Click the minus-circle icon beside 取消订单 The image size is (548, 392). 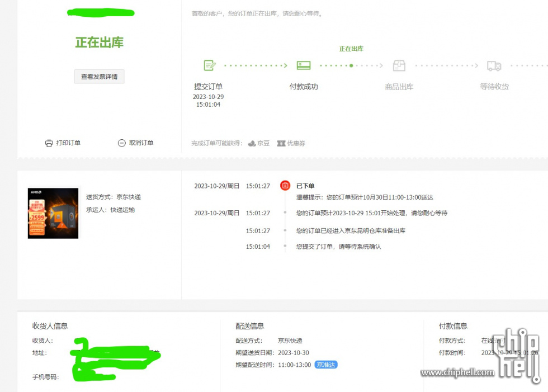pyautogui.click(x=122, y=143)
